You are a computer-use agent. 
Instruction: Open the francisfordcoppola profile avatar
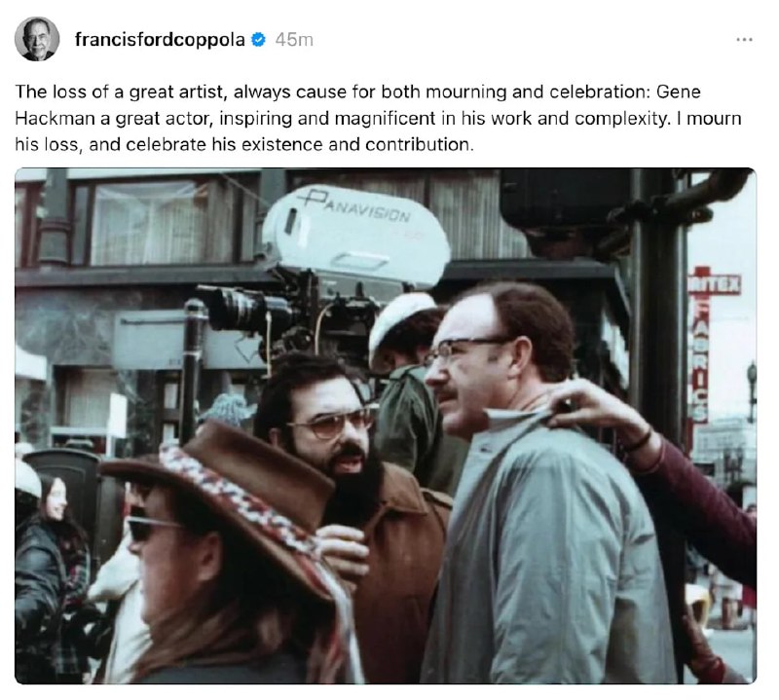click(37, 39)
